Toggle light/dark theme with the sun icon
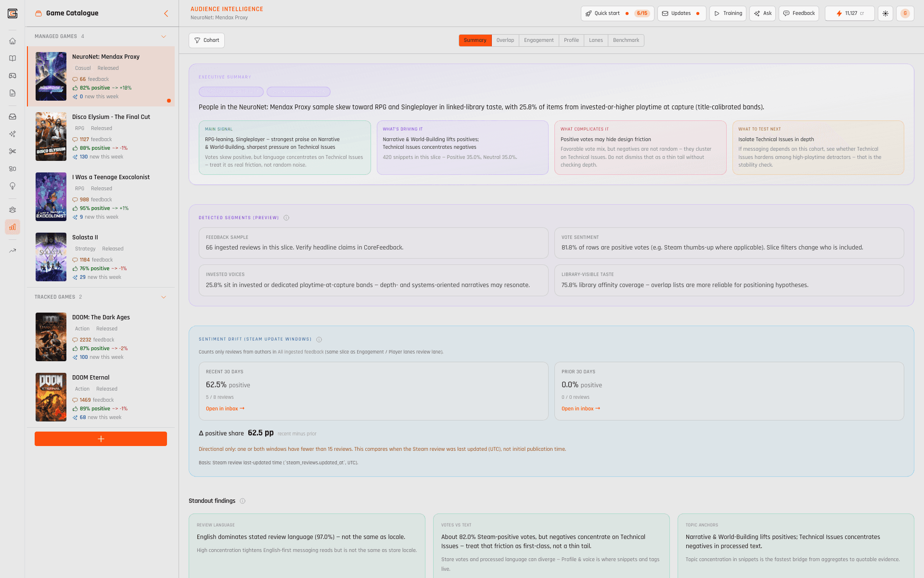 point(885,13)
